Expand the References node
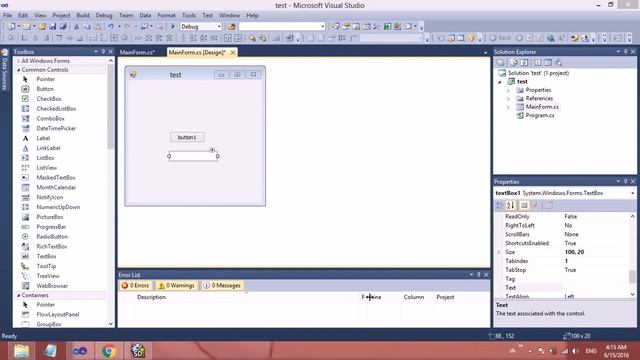Viewport: 640px width, 360px height. (509, 99)
